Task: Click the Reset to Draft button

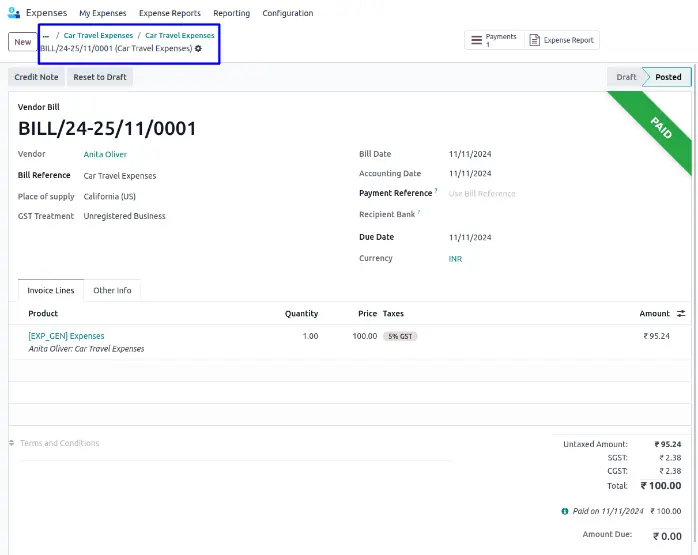Action: (100, 77)
